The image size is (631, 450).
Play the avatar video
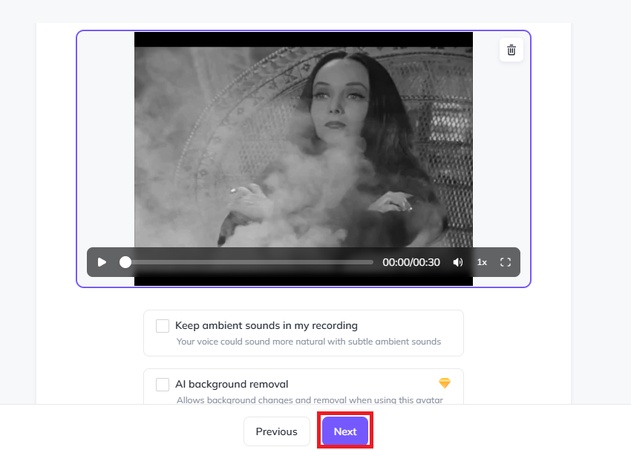[x=102, y=262]
